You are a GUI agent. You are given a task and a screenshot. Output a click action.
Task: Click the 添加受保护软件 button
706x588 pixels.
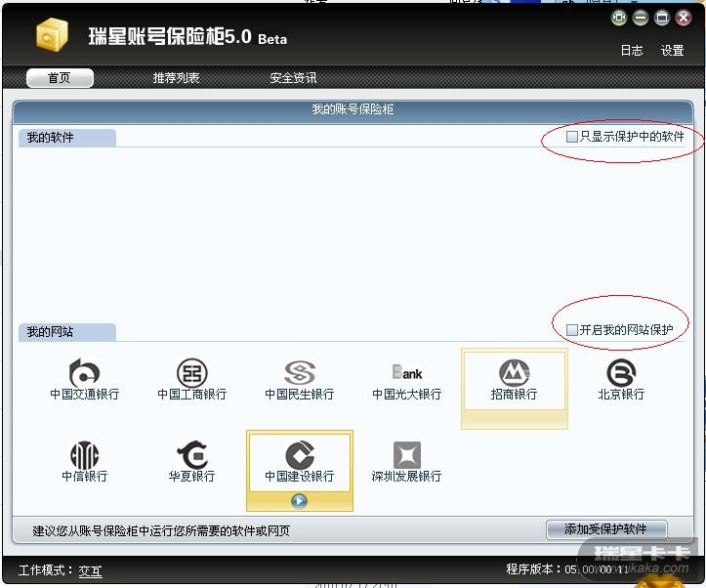[606, 529]
